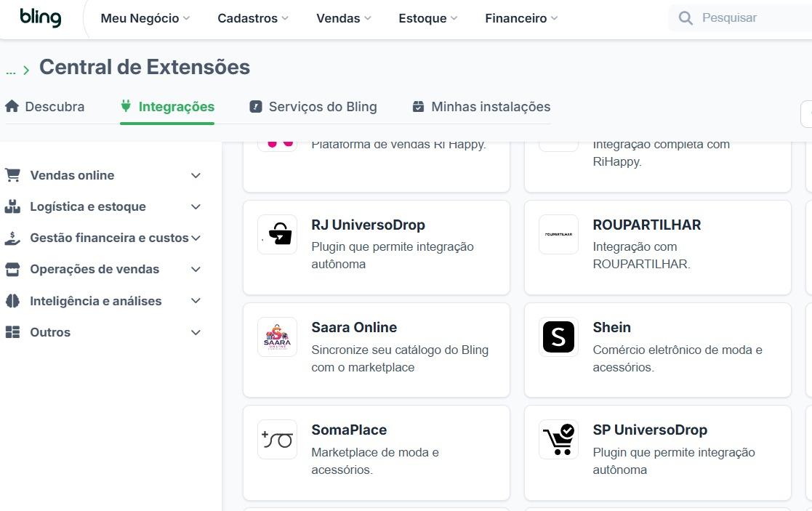
Task: Click 'Sincronize seu catálogo do Bling' description
Action: point(400,358)
